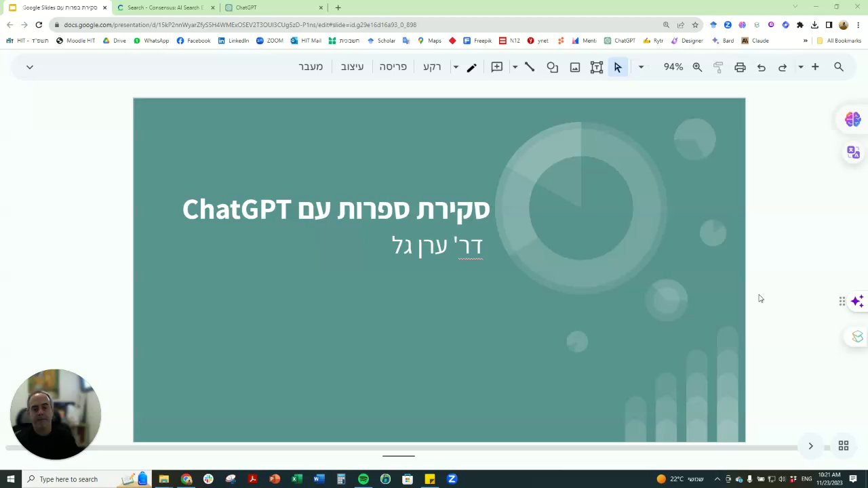Click the עיצוב theme button

click(352, 67)
